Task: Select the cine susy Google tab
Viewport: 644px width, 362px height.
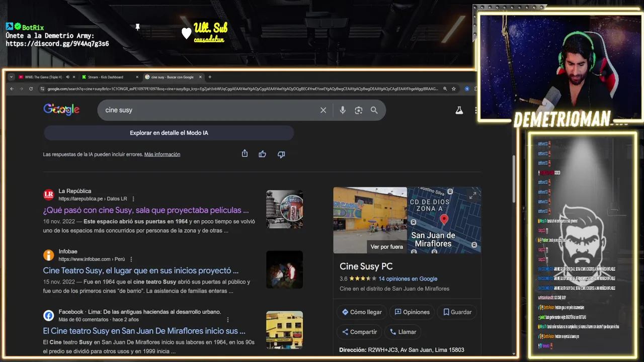Action: coord(173,77)
